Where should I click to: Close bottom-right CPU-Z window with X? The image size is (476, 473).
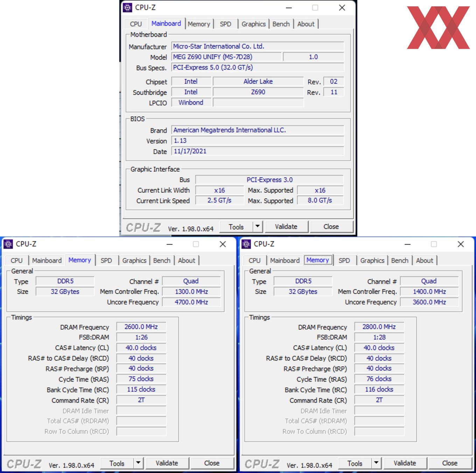[x=461, y=244]
